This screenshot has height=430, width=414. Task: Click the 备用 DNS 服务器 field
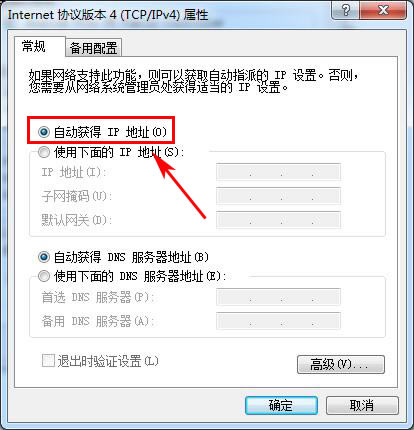click(x=278, y=321)
